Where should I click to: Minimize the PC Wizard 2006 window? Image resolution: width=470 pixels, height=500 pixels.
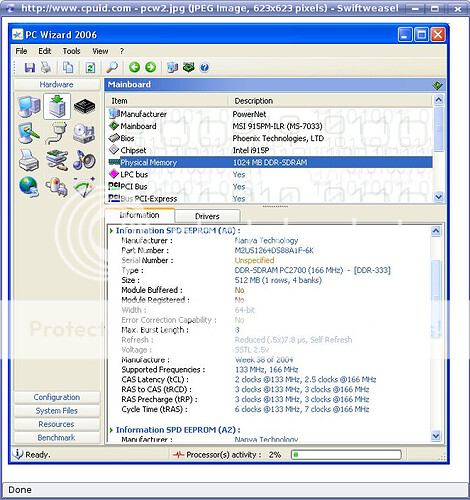click(x=405, y=35)
